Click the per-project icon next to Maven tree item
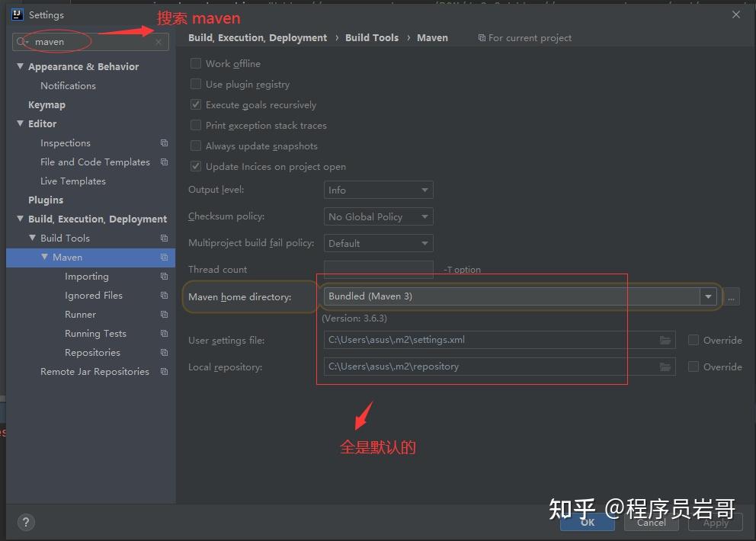 [x=163, y=257]
